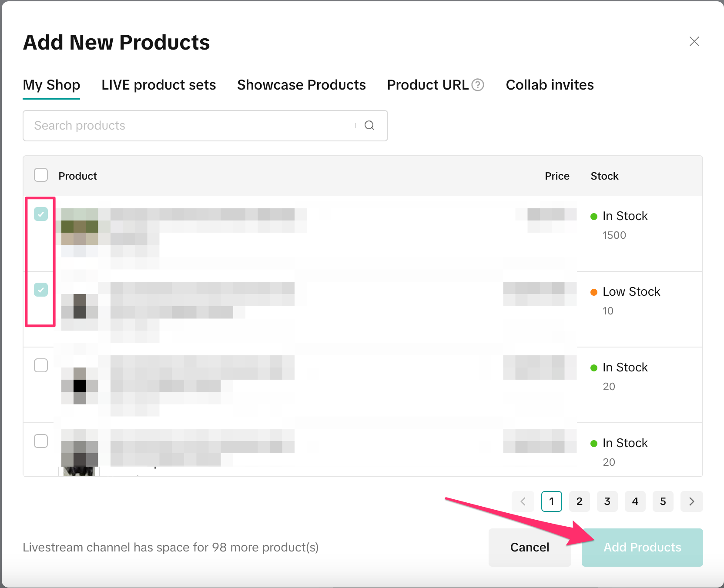Click the search magnifier icon

tap(369, 126)
